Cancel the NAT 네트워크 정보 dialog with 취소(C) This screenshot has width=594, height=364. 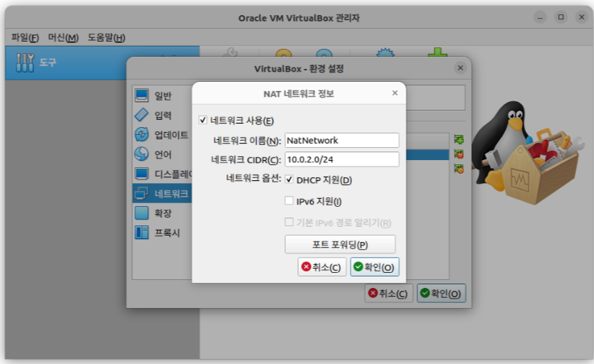[x=322, y=267]
